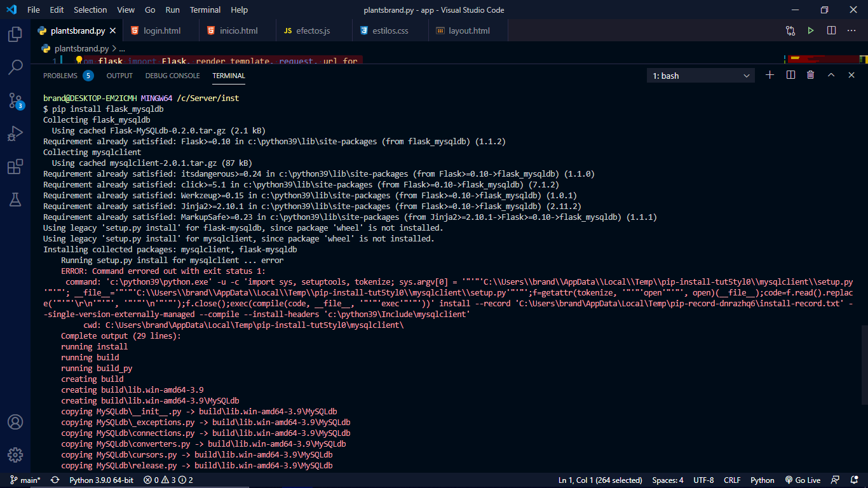
Task: Click the Open Changes compare icon
Action: pyautogui.click(x=790, y=30)
